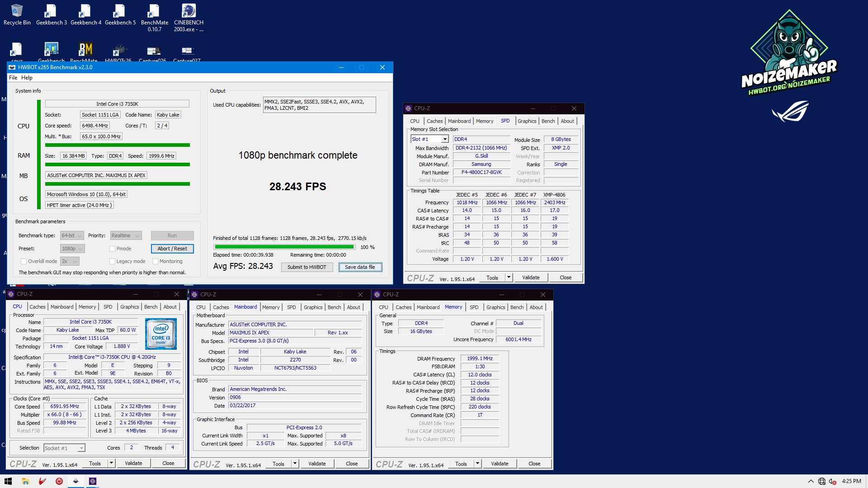Open BenchMate 0.10.7 desktop shortcut
This screenshot has height=488, width=868.
tap(154, 18)
